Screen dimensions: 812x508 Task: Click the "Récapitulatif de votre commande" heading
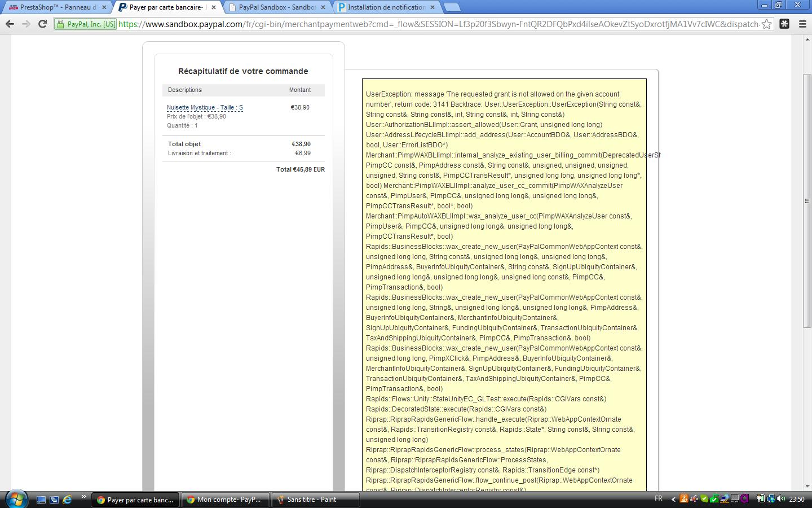(243, 71)
